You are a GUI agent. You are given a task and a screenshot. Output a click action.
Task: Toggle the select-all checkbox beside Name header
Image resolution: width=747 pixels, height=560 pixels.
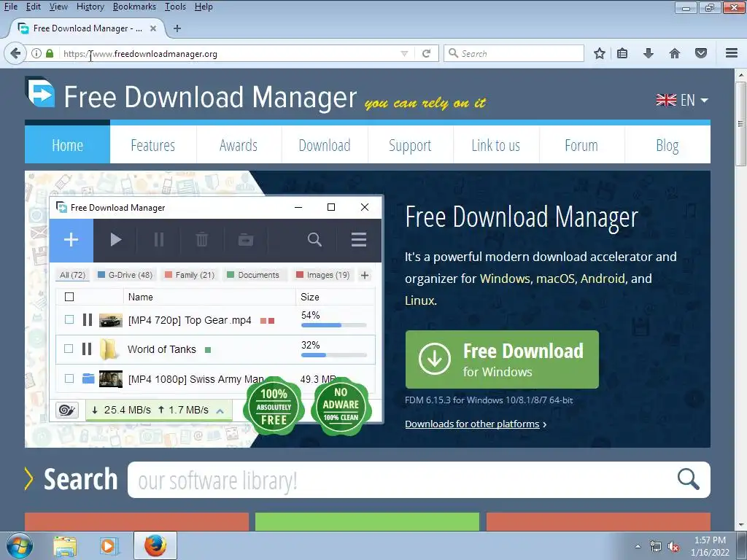pyautogui.click(x=69, y=297)
